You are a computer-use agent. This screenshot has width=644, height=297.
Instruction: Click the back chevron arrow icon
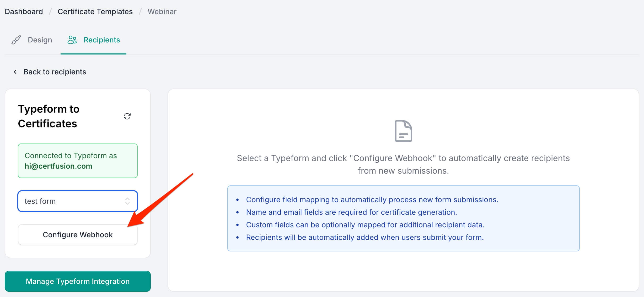pyautogui.click(x=15, y=72)
